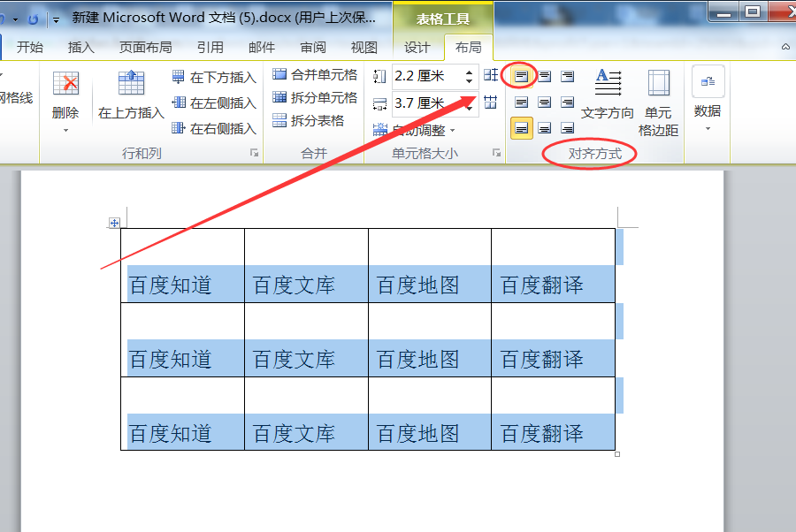Select Align Bottom Left alignment icon

521,128
